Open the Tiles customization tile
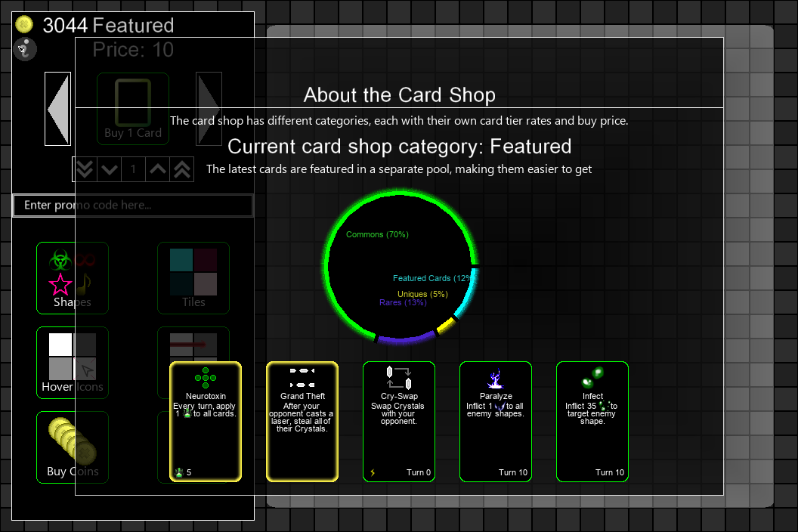Image resolution: width=798 pixels, height=532 pixels. coord(193,278)
